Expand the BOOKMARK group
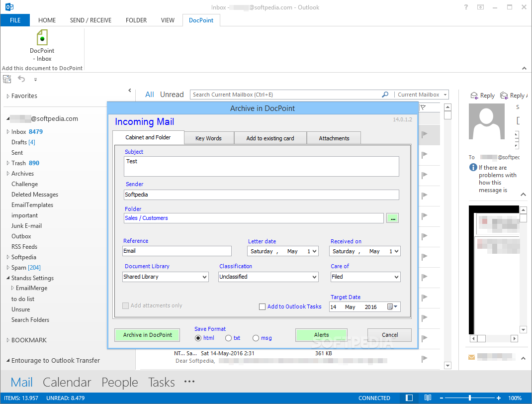The width and height of the screenshot is (532, 404). tap(8, 340)
